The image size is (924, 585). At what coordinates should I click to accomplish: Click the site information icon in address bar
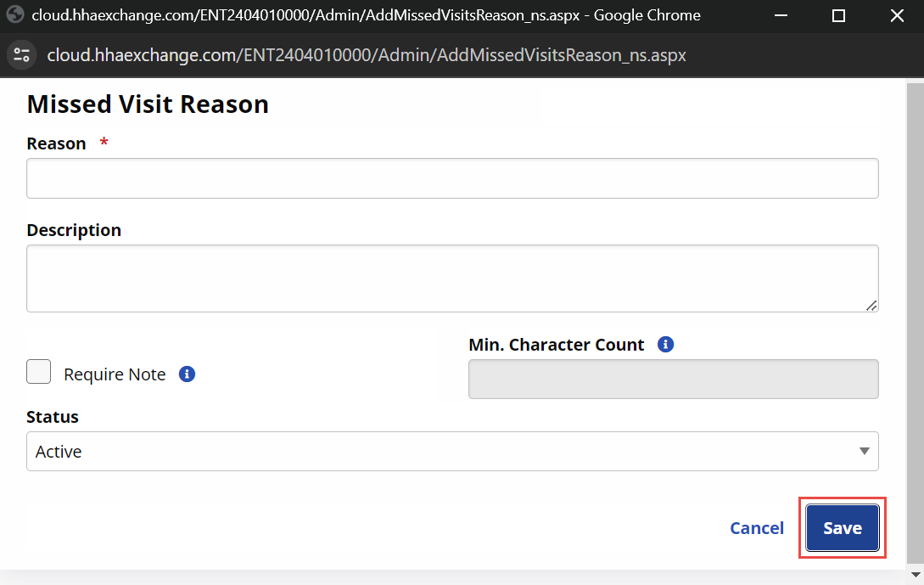coord(22,55)
